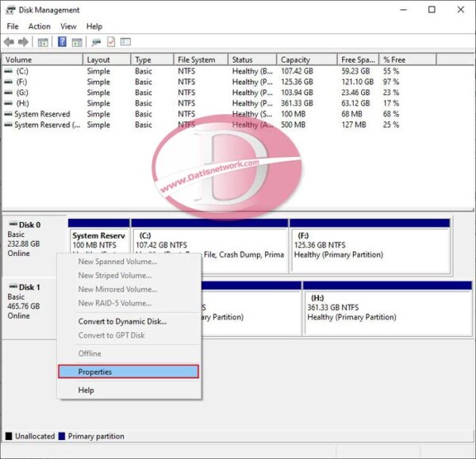Click the Connect/Refresh disk toolbar icon
The height and width of the screenshot is (459, 476).
[96, 42]
